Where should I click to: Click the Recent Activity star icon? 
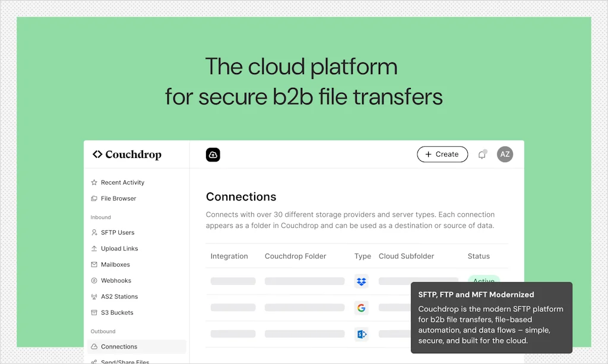pos(94,182)
